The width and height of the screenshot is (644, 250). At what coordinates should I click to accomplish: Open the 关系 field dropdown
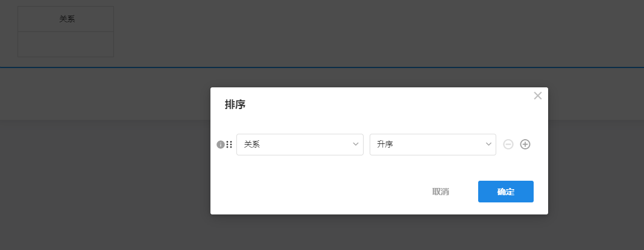point(300,145)
